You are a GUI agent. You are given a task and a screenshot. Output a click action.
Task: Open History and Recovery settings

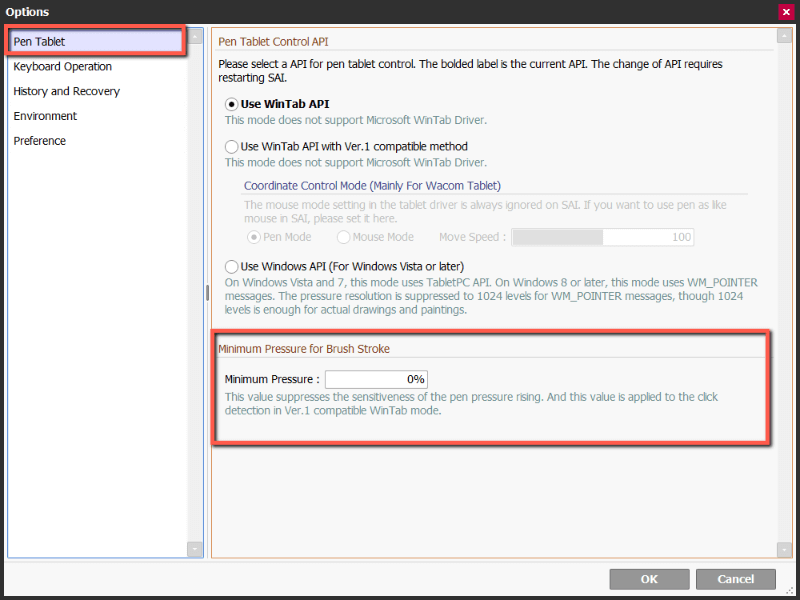66,91
